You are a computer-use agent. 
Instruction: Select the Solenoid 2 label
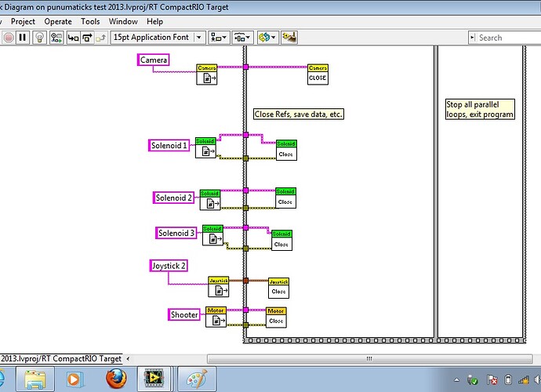click(173, 198)
